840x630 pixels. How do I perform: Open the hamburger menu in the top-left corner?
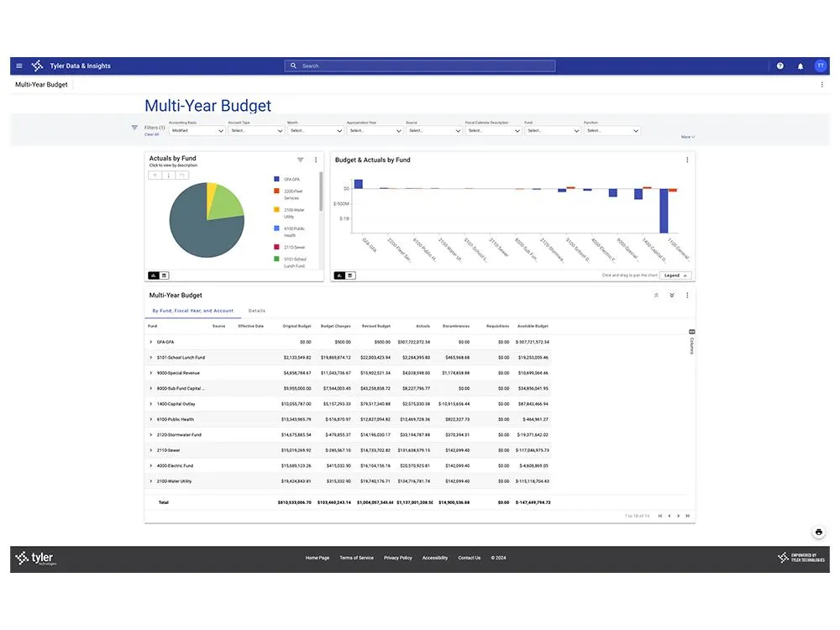(x=18, y=66)
